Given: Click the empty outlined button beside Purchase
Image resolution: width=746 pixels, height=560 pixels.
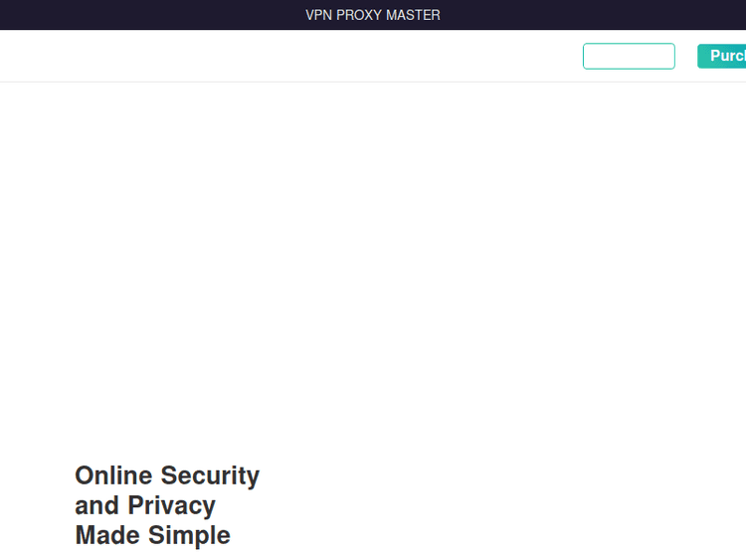Looking at the screenshot, I should click(629, 57).
